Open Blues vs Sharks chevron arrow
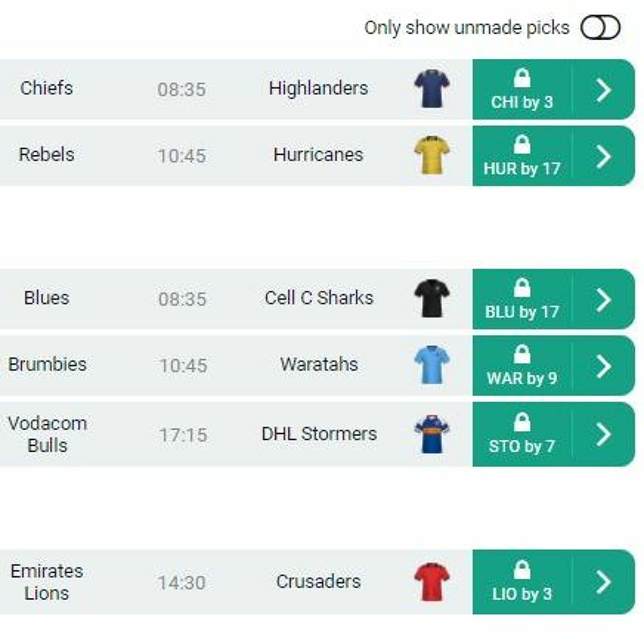The width and height of the screenshot is (644, 644). (x=603, y=299)
